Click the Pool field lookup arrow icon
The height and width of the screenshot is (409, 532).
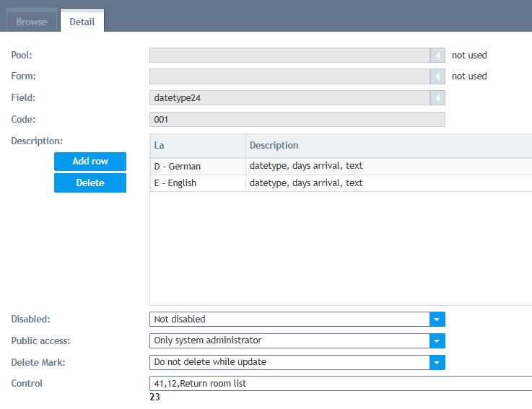coord(437,55)
